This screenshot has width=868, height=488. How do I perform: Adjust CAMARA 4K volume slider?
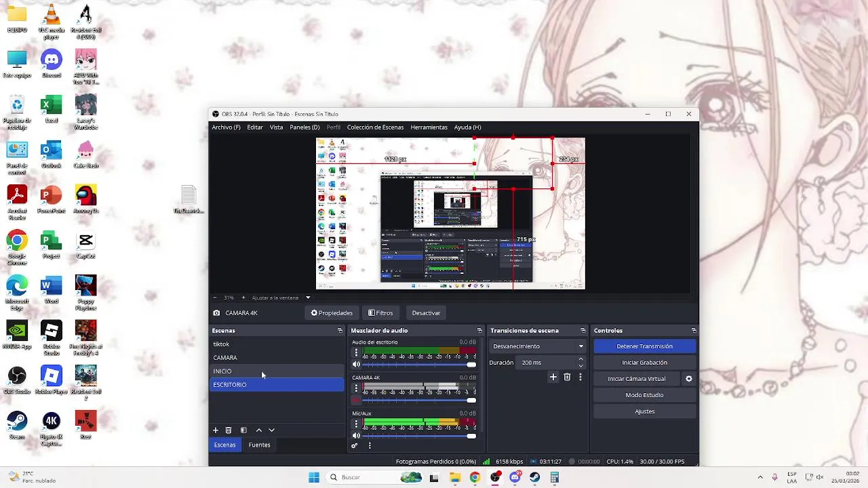tap(419, 400)
